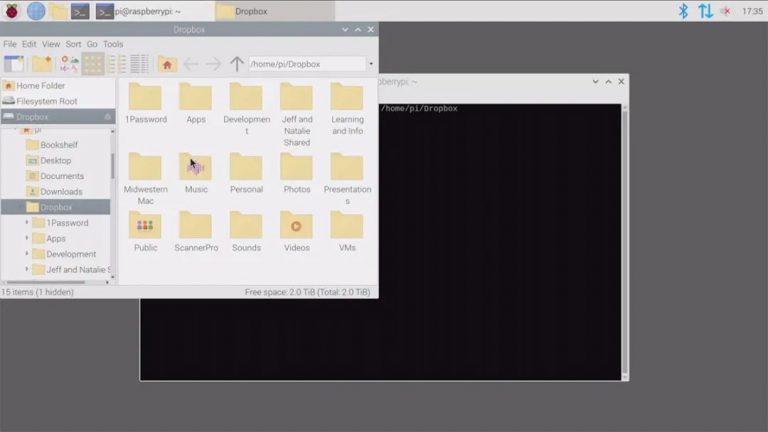Open the Tools menu

[113, 44]
